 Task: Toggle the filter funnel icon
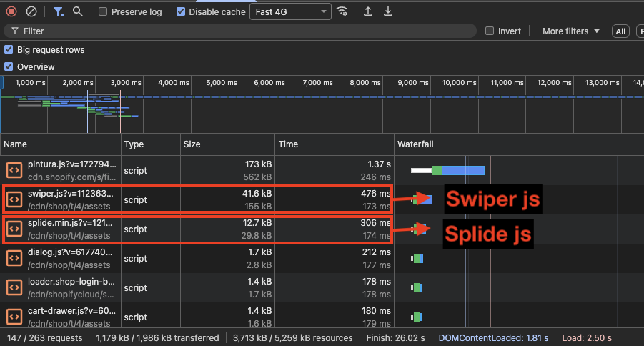tap(59, 11)
